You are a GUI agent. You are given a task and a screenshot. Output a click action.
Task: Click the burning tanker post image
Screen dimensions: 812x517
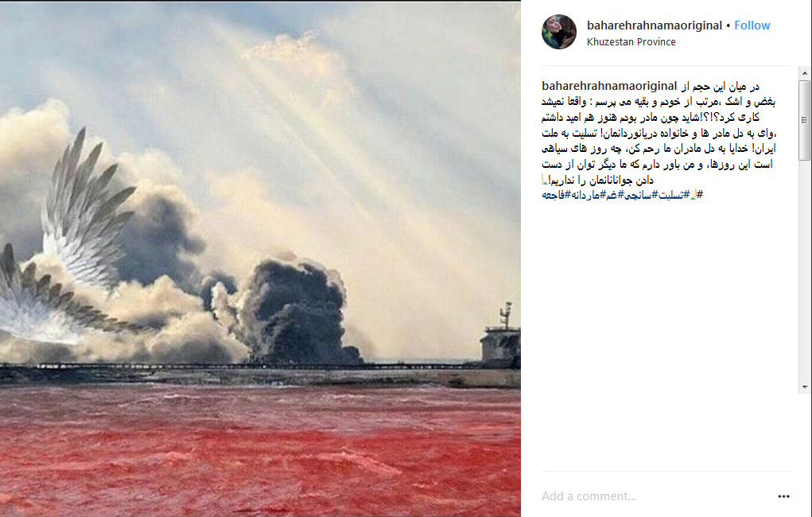click(260, 259)
